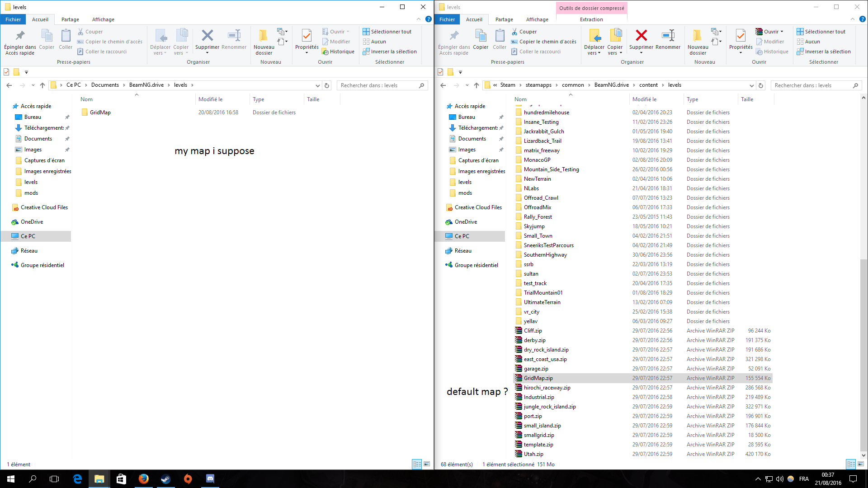Open Téléchargements in left window sidebar

point(43,128)
